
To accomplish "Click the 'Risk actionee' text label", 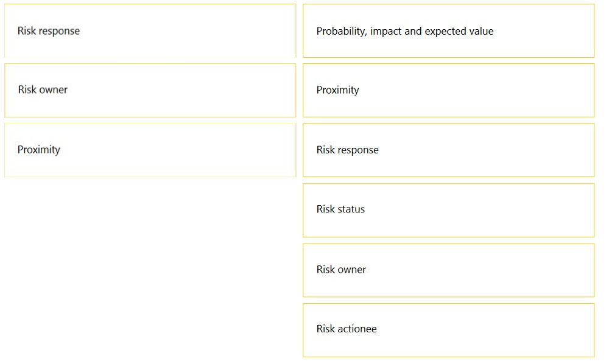I will tap(347, 329).
